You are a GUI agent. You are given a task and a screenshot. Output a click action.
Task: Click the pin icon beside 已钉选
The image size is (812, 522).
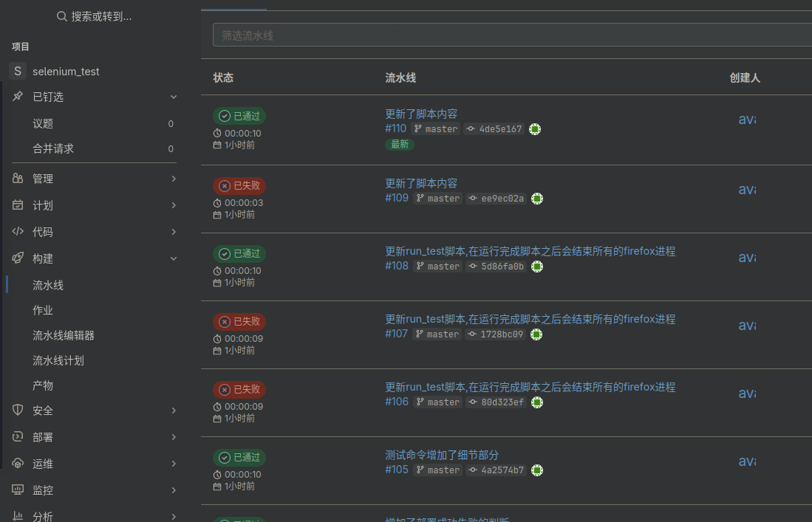[18, 96]
